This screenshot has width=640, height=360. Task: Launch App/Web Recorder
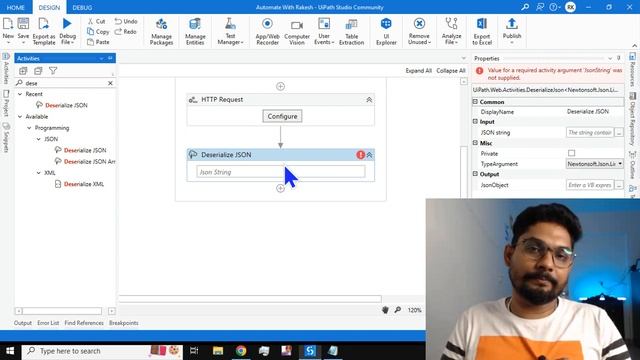267,31
